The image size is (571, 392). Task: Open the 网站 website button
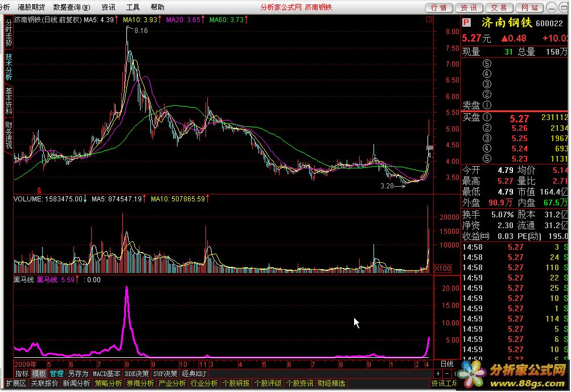529,7
